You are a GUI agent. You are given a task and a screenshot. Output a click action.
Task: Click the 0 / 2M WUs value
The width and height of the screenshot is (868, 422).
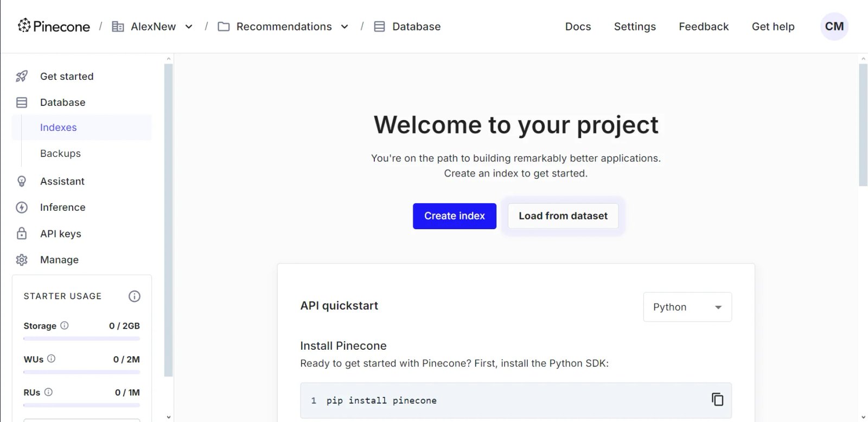click(x=126, y=360)
